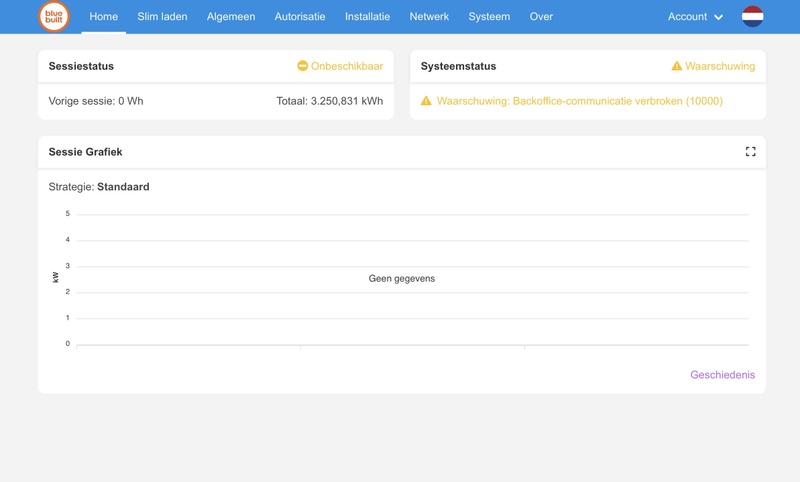This screenshot has height=482, width=800.
Task: Open the Account dropdown menu
Action: (695, 17)
